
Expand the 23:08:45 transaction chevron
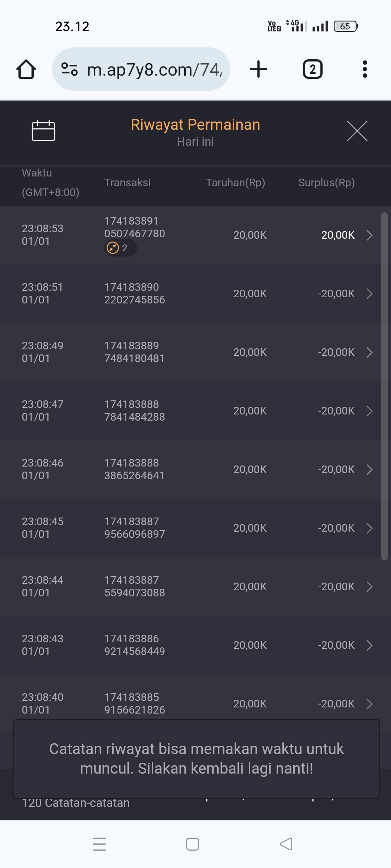370,528
